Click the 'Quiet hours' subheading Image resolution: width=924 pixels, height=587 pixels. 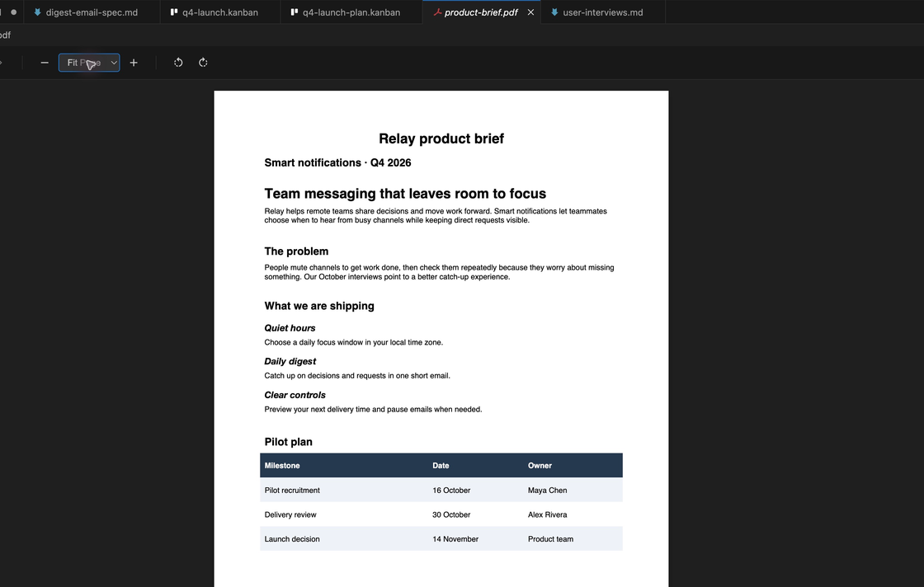pyautogui.click(x=290, y=328)
